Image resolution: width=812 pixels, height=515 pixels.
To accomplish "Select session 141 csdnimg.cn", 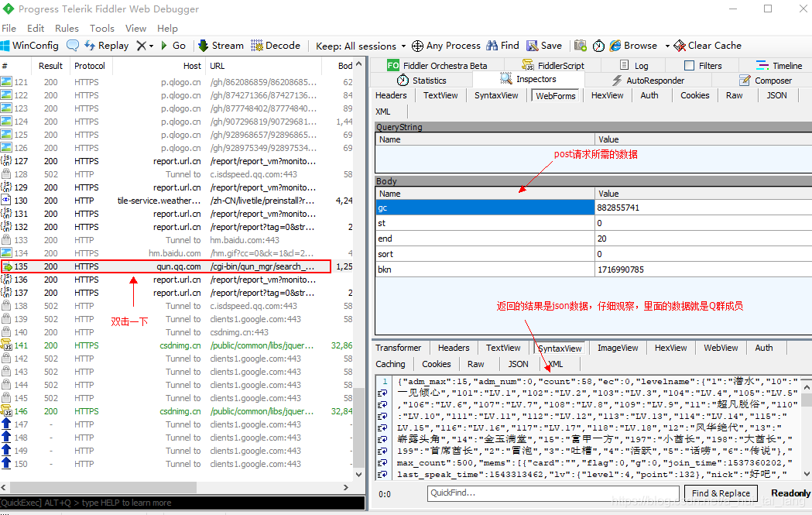I will (x=176, y=345).
